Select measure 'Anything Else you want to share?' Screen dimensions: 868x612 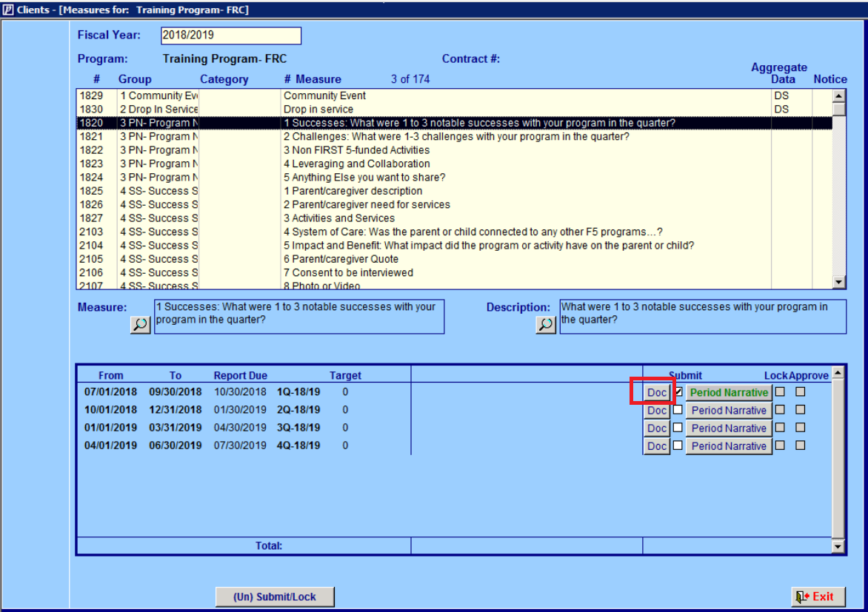454,177
